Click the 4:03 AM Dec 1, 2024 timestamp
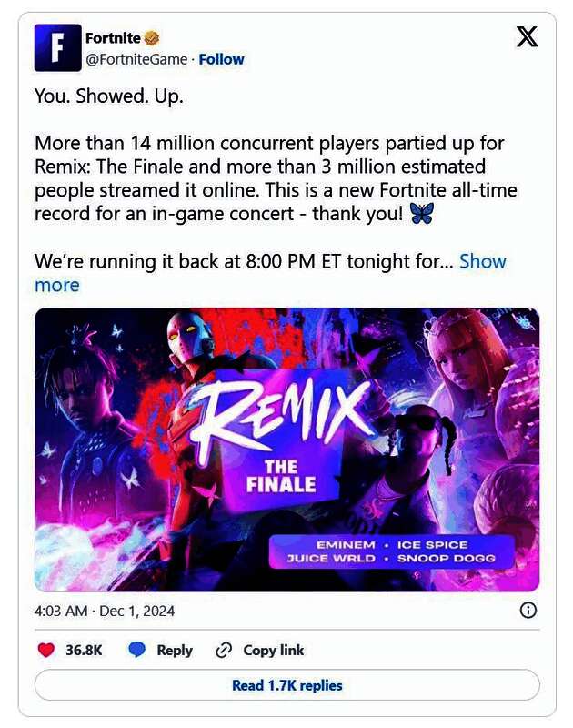The height and width of the screenshot is (728, 573). (105, 611)
